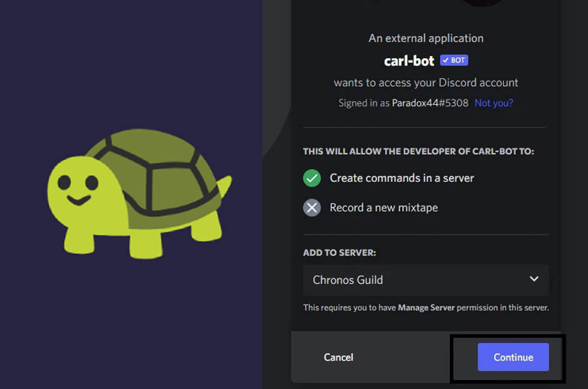
Task: Click the Manage Server permission note
Action: [426, 308]
